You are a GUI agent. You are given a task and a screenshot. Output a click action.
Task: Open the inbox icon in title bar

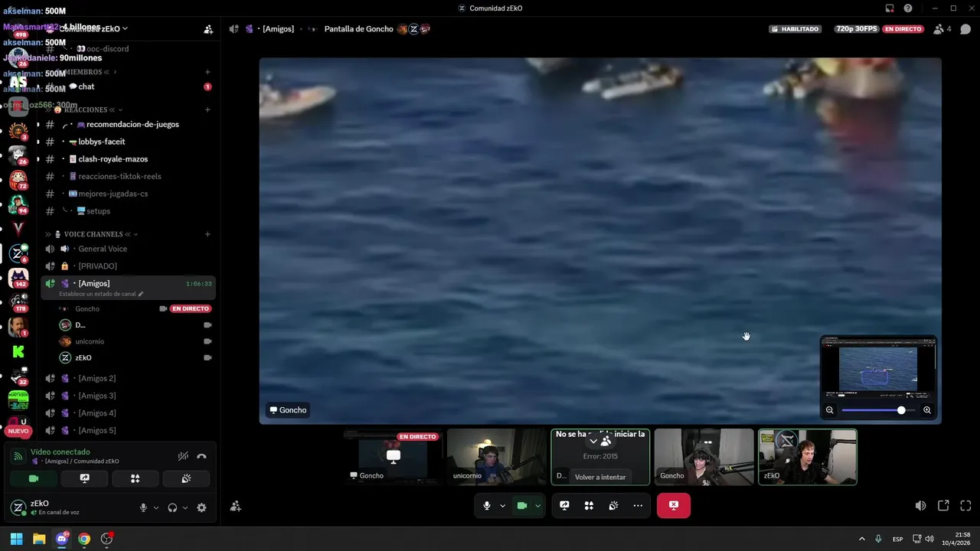(x=890, y=8)
